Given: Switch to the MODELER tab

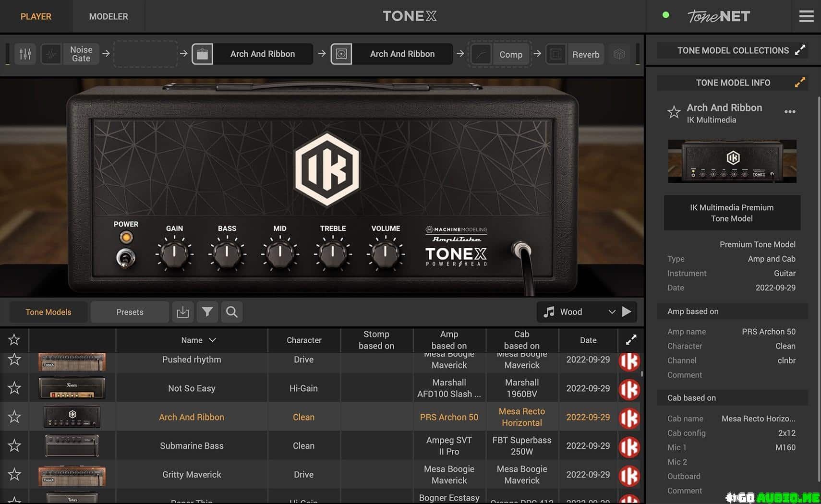Looking at the screenshot, I should [109, 16].
